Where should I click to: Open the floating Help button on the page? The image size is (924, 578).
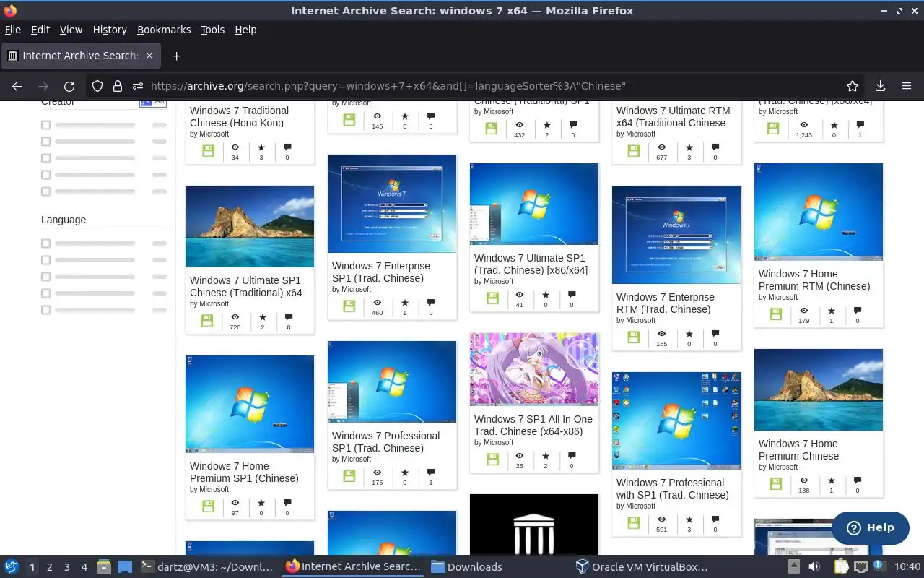click(870, 527)
